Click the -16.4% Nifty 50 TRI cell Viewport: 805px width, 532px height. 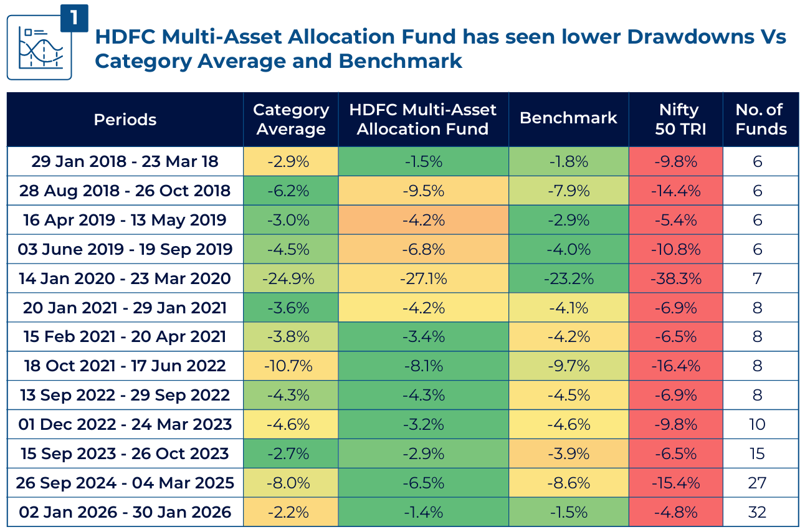pos(676,366)
